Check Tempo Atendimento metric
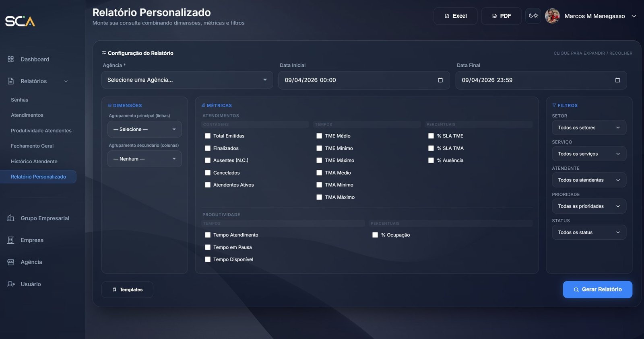 pos(208,235)
